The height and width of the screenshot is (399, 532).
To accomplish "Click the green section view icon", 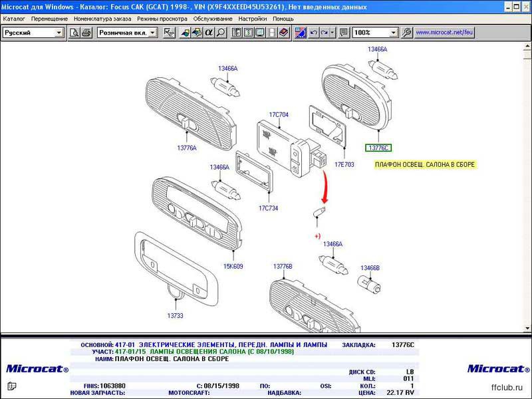I will tap(248, 33).
